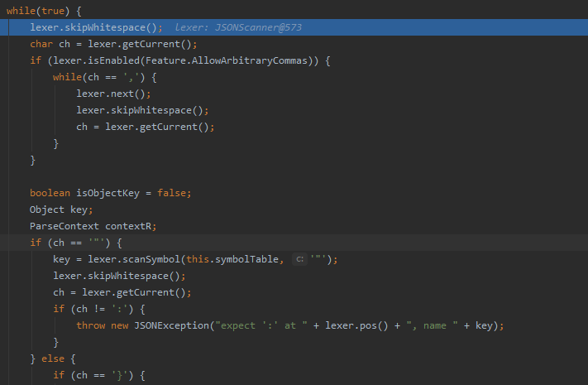The image size is (588, 385).
Task: Click the "while(ch == ',')" line
Action: click(105, 77)
